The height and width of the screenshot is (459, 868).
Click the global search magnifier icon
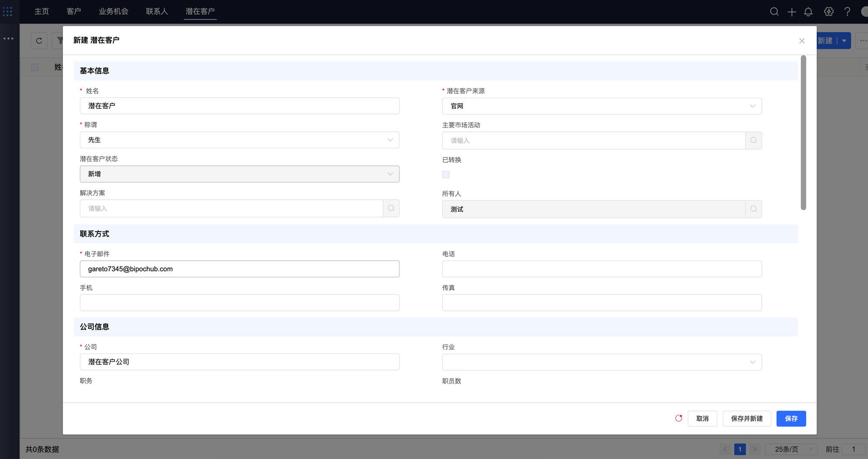774,12
